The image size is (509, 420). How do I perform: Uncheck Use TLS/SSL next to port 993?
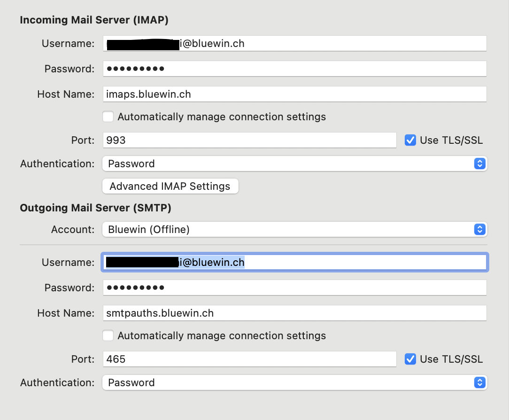pyautogui.click(x=410, y=140)
